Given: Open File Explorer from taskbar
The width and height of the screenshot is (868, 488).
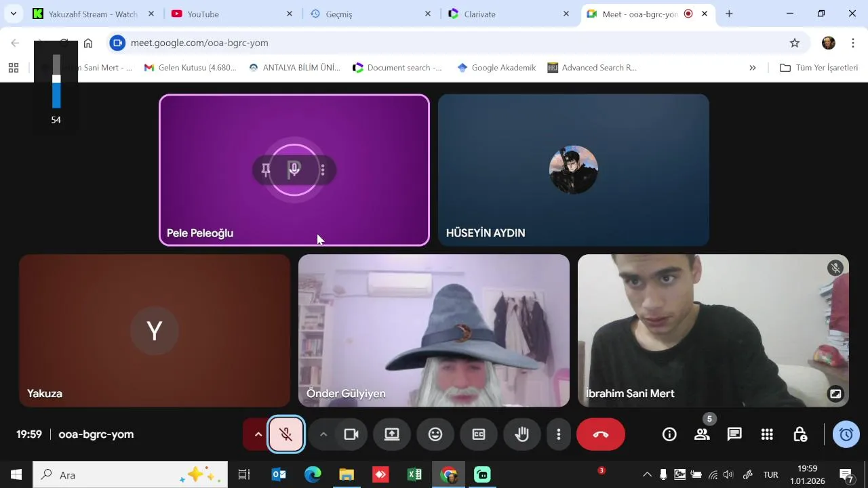Looking at the screenshot, I should (x=347, y=474).
